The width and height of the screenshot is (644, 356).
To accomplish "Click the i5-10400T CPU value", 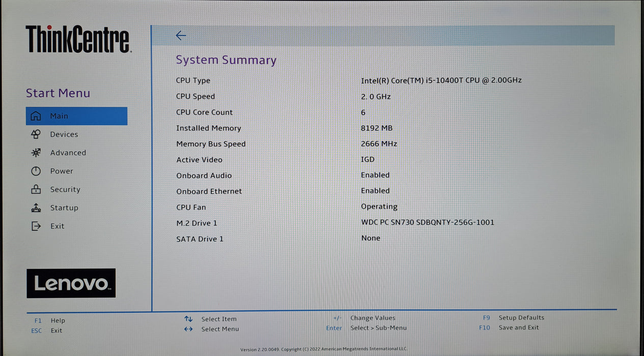I will click(x=441, y=80).
